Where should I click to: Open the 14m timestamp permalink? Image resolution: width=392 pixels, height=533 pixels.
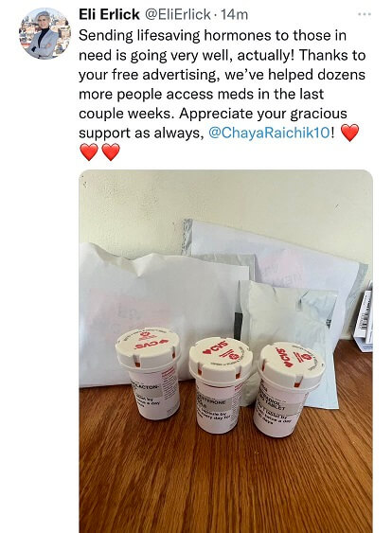tap(234, 14)
